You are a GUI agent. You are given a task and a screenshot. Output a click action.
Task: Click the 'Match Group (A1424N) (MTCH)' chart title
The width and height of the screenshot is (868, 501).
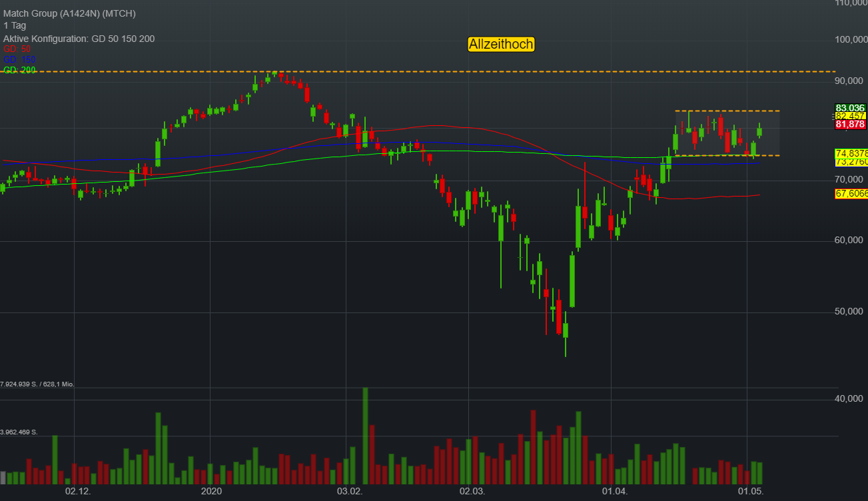click(69, 13)
